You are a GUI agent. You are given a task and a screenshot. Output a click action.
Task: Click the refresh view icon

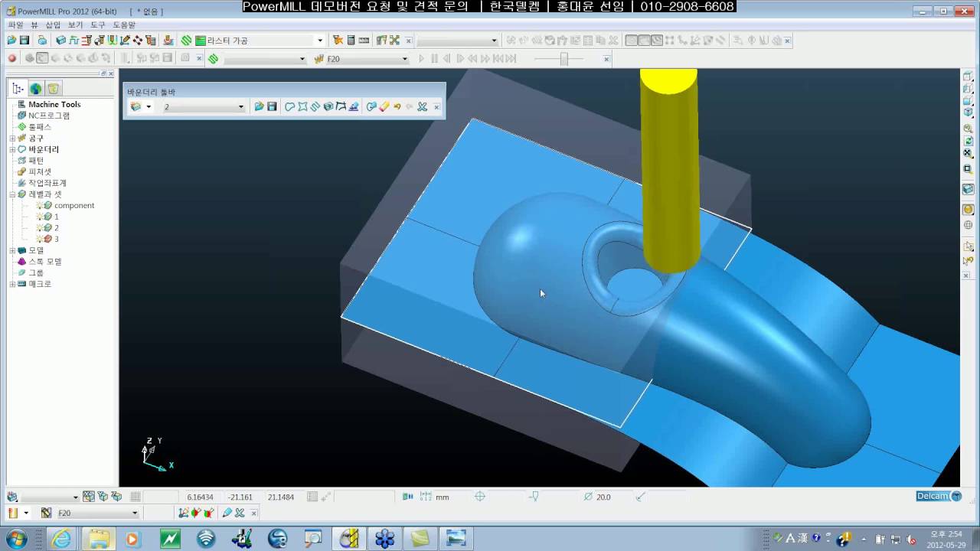click(968, 141)
